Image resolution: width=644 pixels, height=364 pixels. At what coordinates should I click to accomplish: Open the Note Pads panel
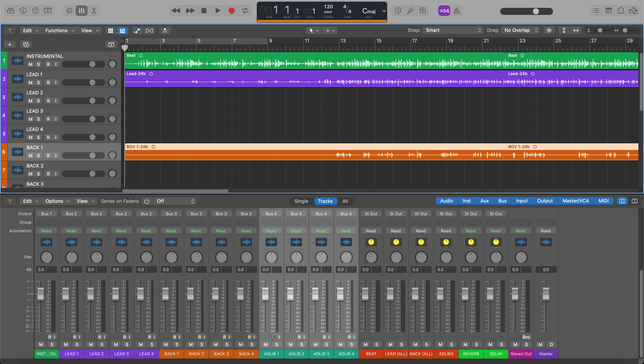click(x=609, y=10)
